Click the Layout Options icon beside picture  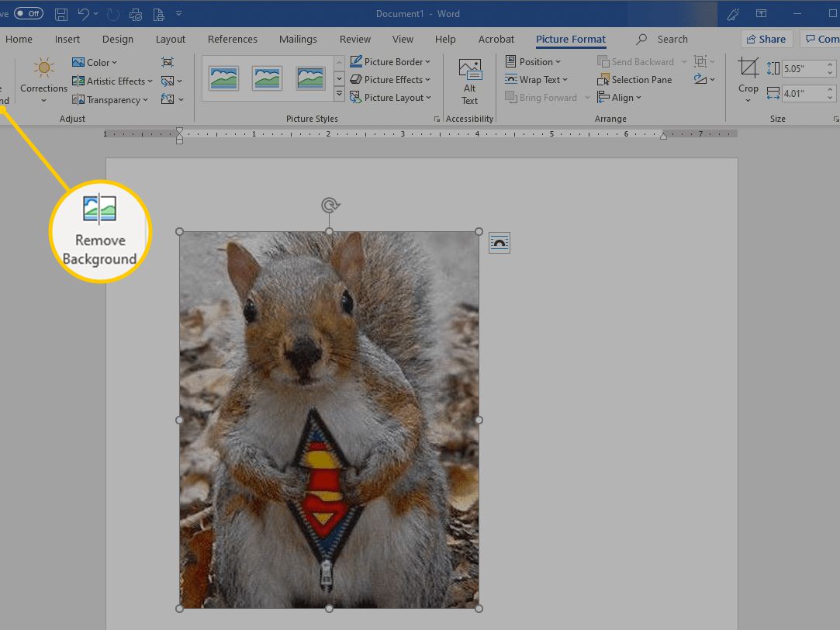[500, 243]
